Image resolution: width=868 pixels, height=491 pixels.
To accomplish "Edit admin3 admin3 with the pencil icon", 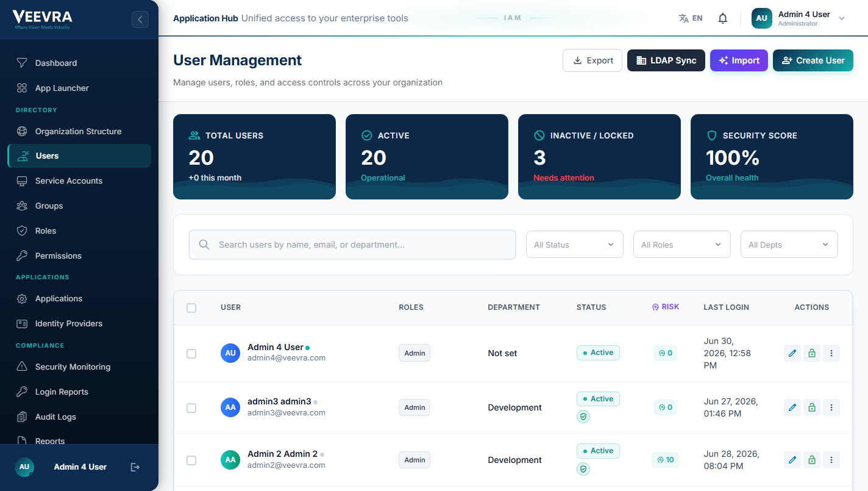I will (x=792, y=407).
